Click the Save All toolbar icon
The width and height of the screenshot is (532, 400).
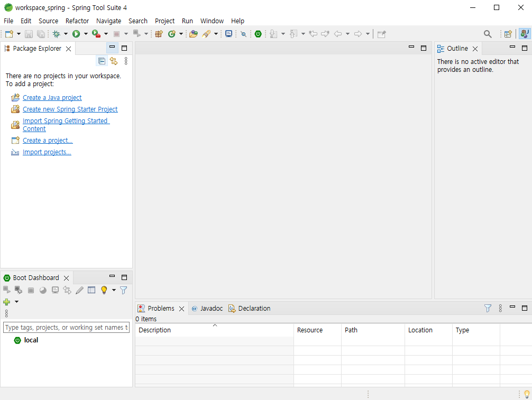(41, 34)
